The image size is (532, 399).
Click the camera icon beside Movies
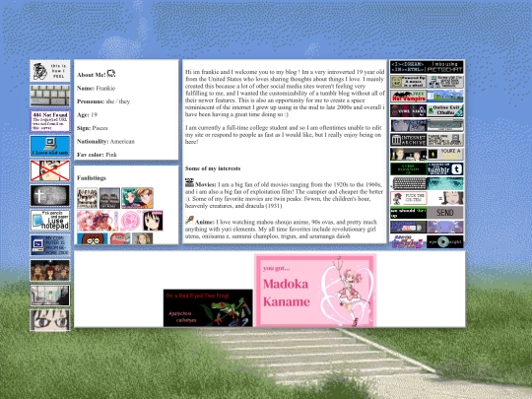click(x=189, y=183)
